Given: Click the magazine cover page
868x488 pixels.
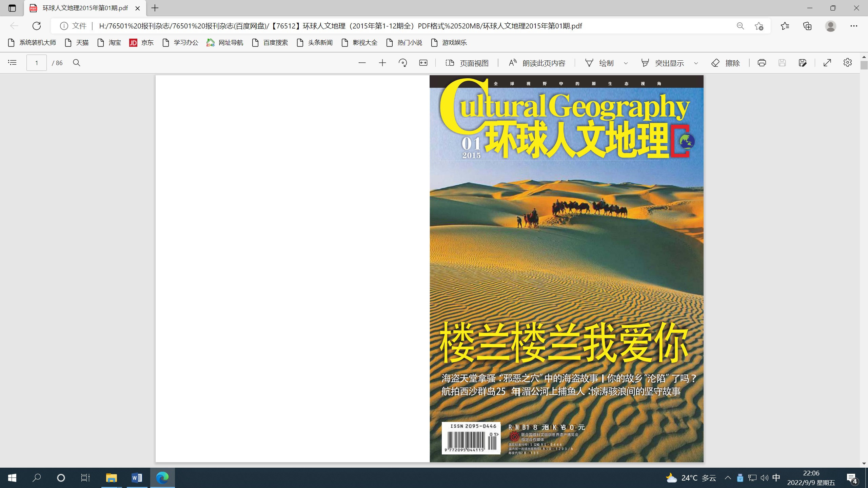Looking at the screenshot, I should [566, 268].
